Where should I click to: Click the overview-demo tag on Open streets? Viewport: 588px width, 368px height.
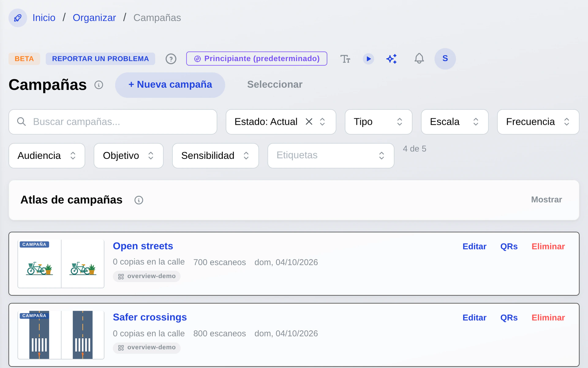coord(147,276)
